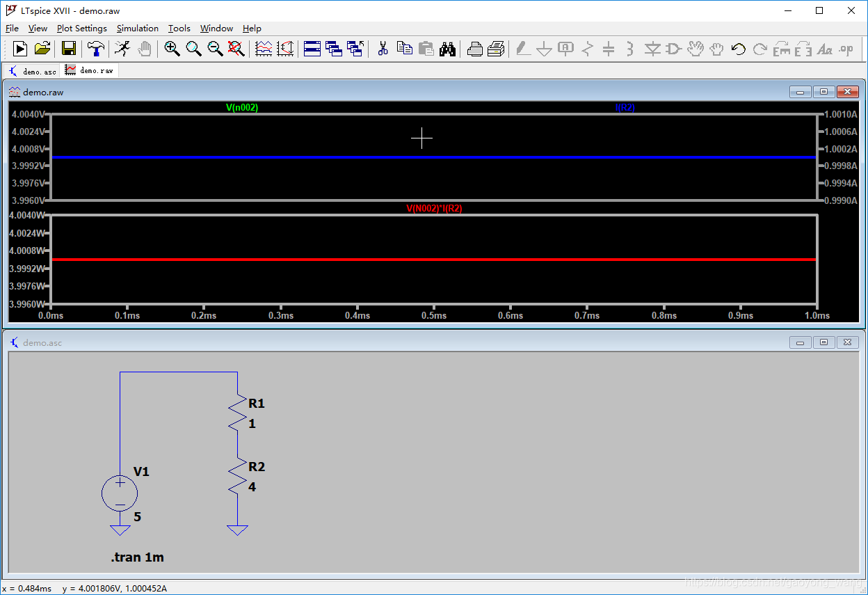868x595 pixels.
Task: Click R2's value 4 in schematic
Action: coord(252,487)
